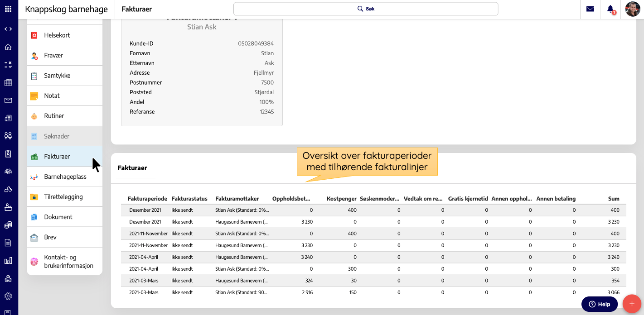Click the Annen opphol... column header
The height and width of the screenshot is (315, 644).
[512, 199]
